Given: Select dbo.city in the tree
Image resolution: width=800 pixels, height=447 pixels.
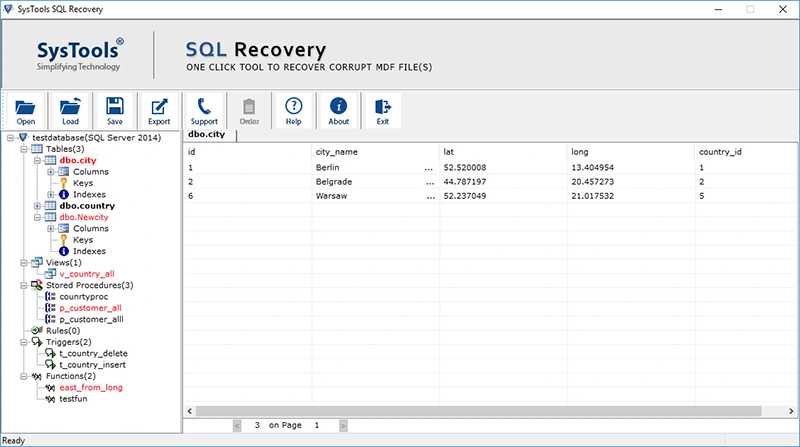Looking at the screenshot, I should (x=78, y=160).
